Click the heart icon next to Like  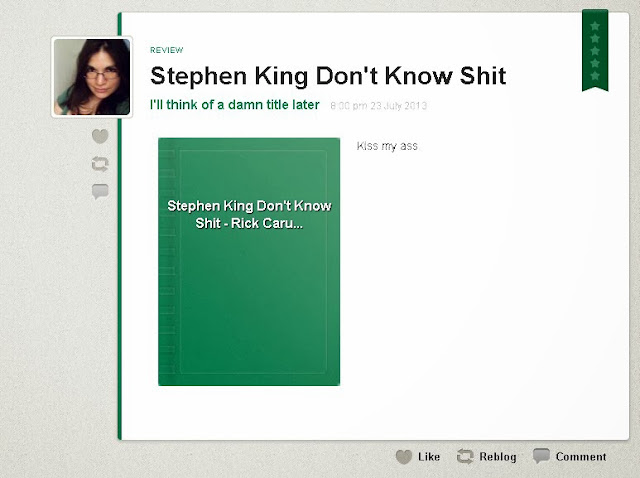404,457
